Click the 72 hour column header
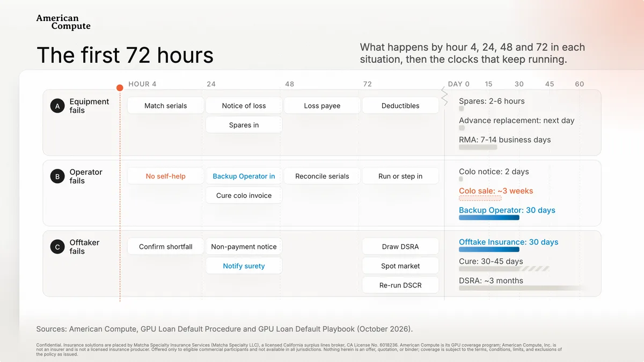 pyautogui.click(x=368, y=84)
